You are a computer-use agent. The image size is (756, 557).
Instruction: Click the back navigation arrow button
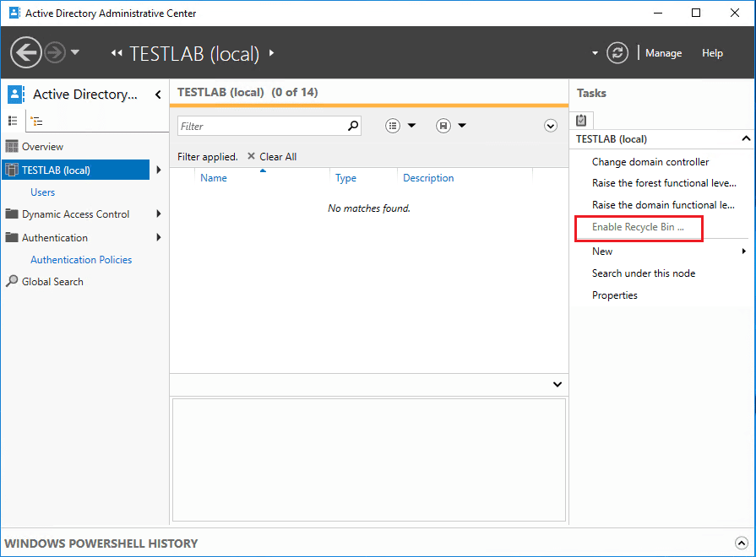26,53
